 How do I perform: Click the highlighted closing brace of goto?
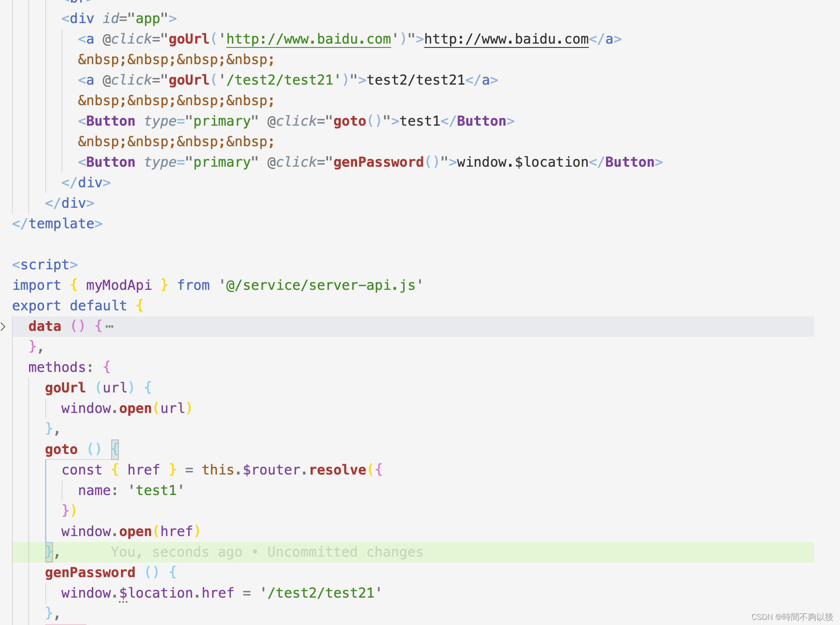coord(49,552)
